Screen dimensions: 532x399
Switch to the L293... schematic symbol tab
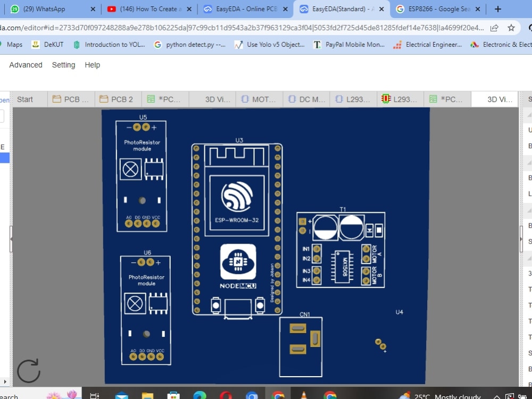click(353, 99)
